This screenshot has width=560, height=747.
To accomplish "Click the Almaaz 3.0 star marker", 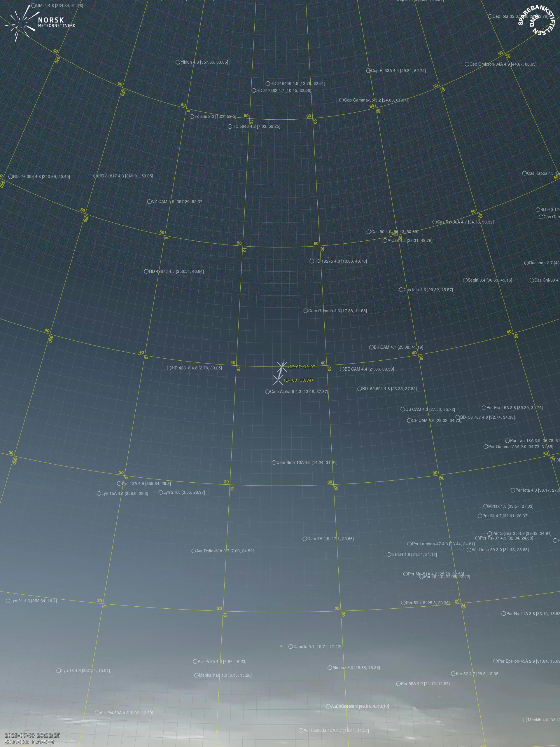I will 330,668.
